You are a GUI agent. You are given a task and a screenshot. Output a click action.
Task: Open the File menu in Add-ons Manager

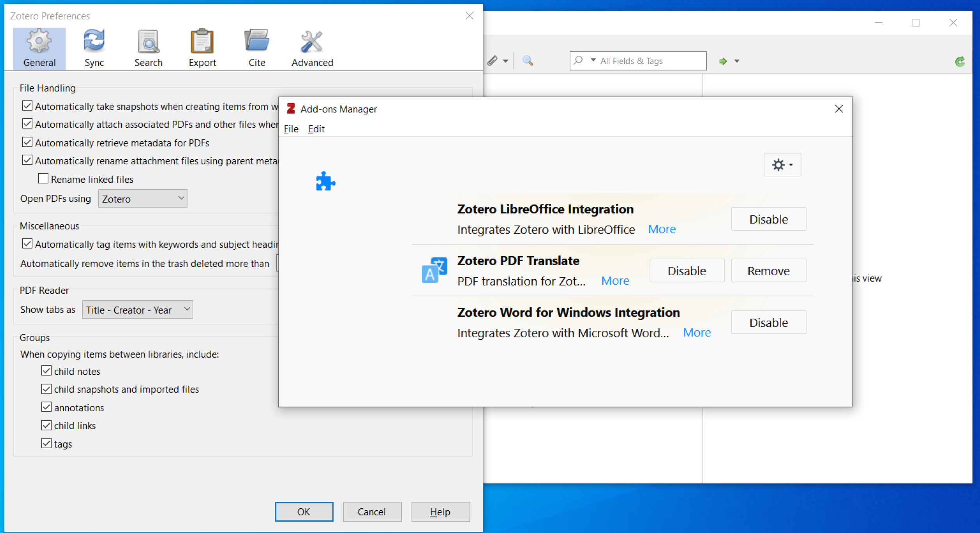290,129
